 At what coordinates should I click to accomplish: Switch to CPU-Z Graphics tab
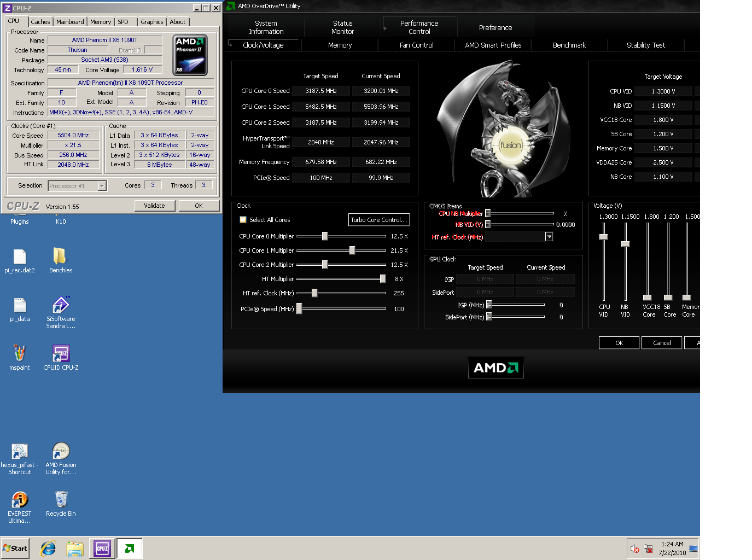(152, 22)
